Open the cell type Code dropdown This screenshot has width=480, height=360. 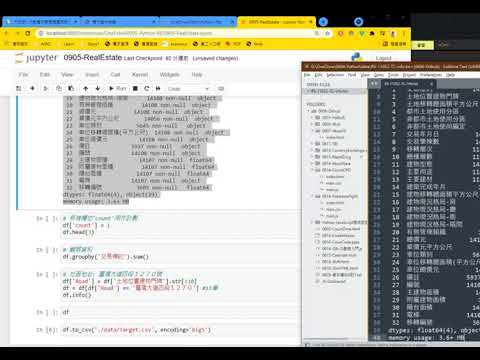click(188, 89)
